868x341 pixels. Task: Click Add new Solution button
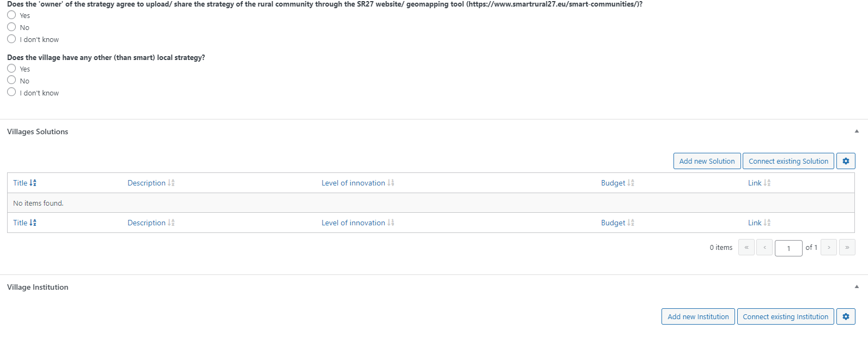tap(707, 161)
